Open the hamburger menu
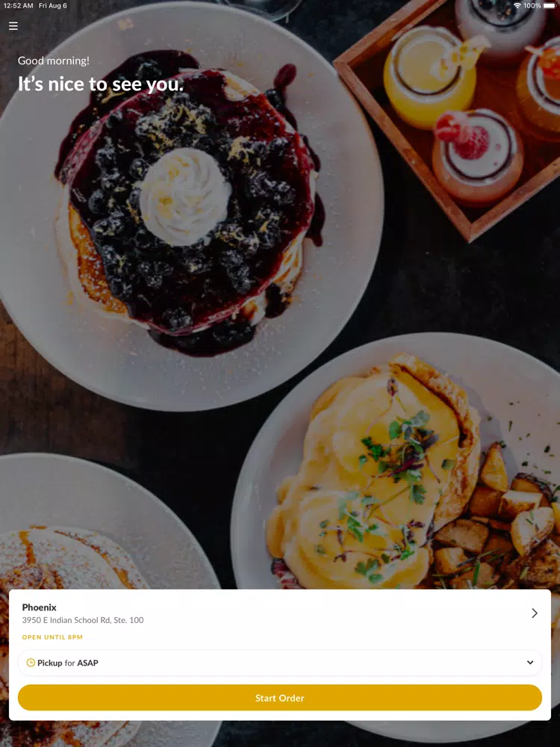The width and height of the screenshot is (560, 747). coord(13,25)
